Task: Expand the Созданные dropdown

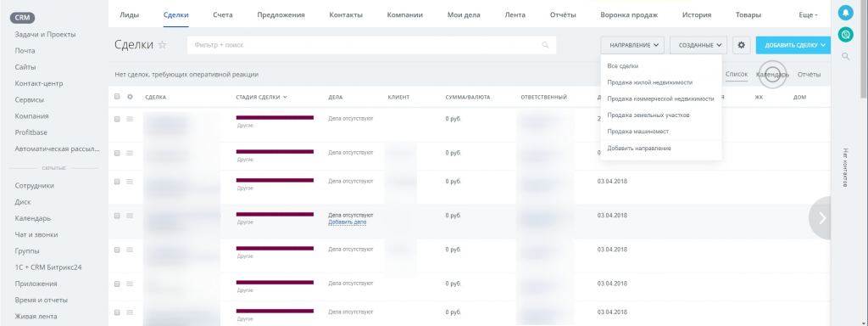Action: pyautogui.click(x=698, y=45)
